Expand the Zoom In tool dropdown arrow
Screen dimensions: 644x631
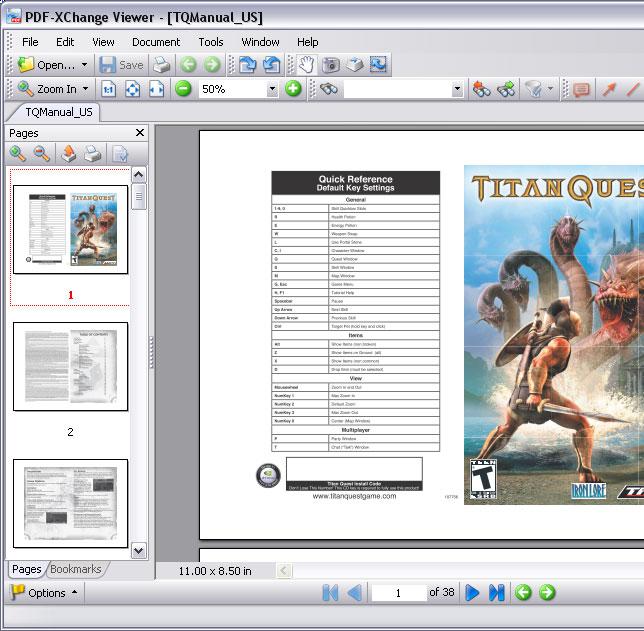point(85,89)
